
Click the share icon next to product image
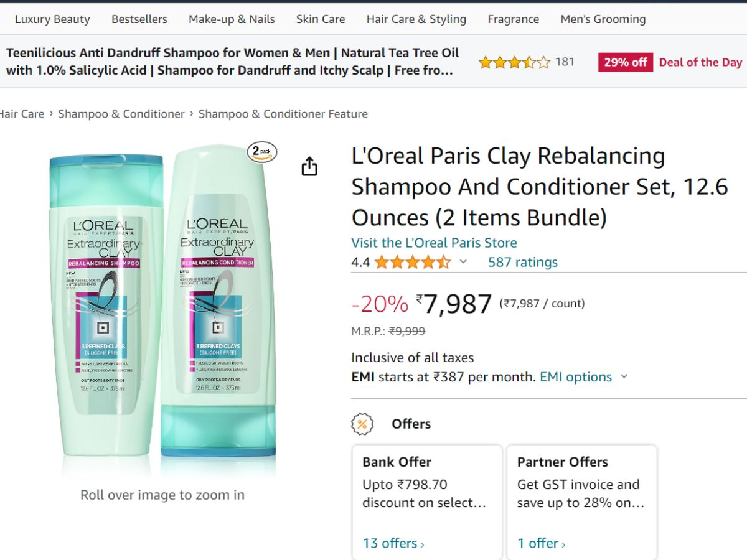[309, 166]
